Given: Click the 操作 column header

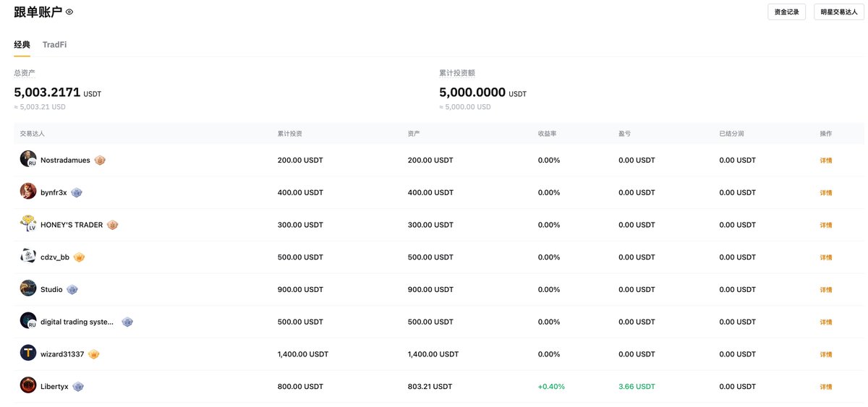Looking at the screenshot, I should pyautogui.click(x=825, y=134).
